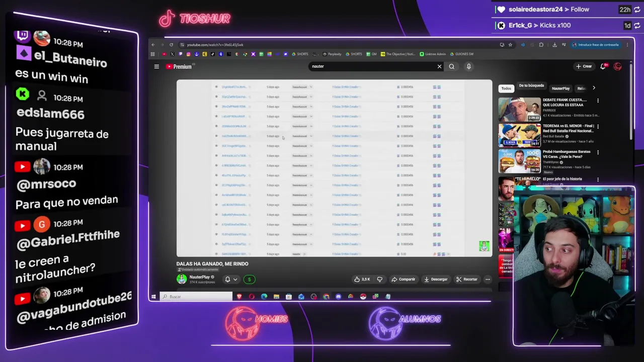Open the NauterPlay channel avatar
Screen dimensions: 644x362
(181, 279)
